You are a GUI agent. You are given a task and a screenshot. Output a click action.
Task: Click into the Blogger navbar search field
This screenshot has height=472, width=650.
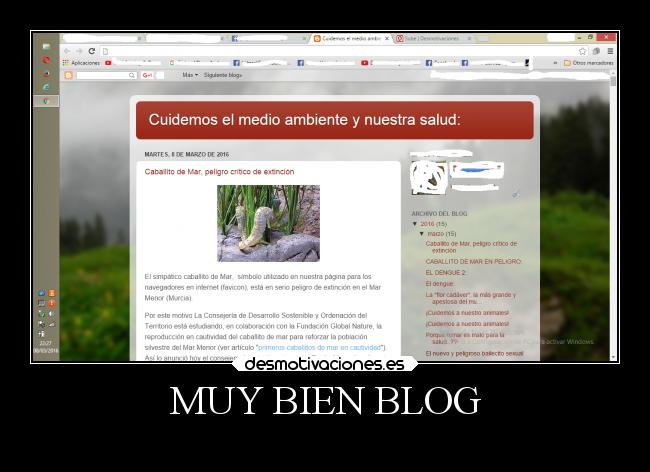point(102,75)
